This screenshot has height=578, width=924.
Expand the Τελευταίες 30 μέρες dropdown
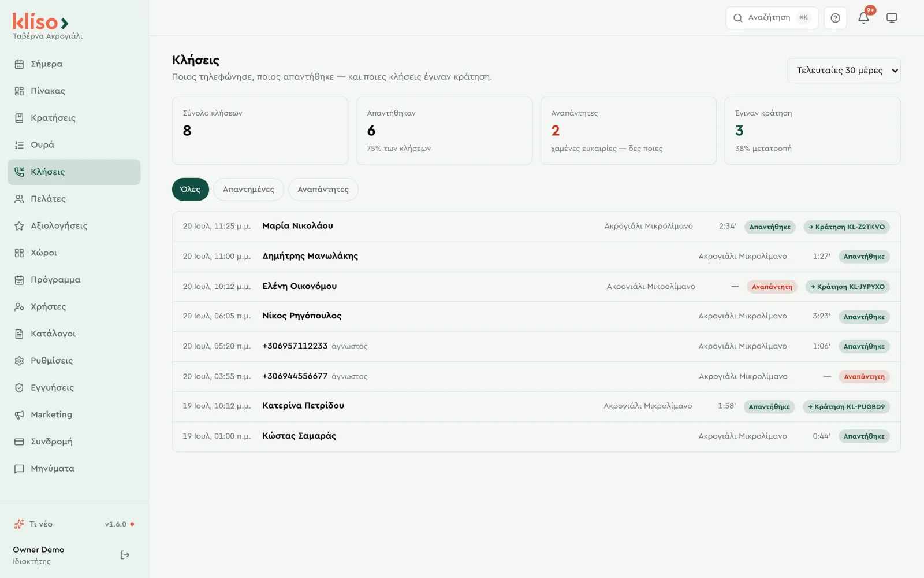(844, 71)
